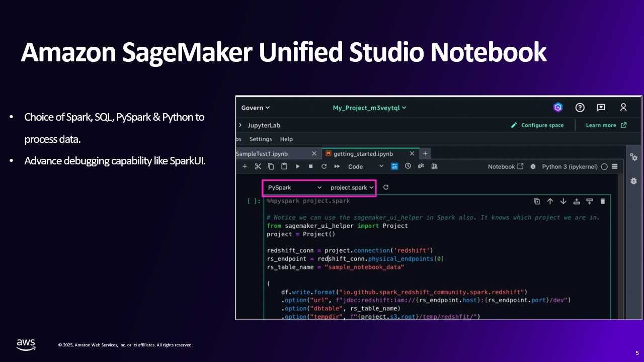Open the user profile icon
Viewport: 644px width, 362px height.
point(623,107)
